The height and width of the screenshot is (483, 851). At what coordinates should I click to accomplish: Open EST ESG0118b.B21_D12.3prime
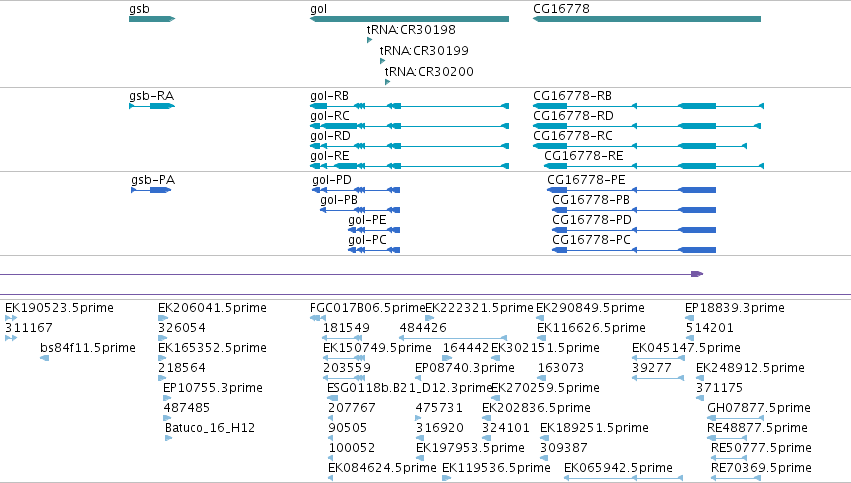point(332,398)
